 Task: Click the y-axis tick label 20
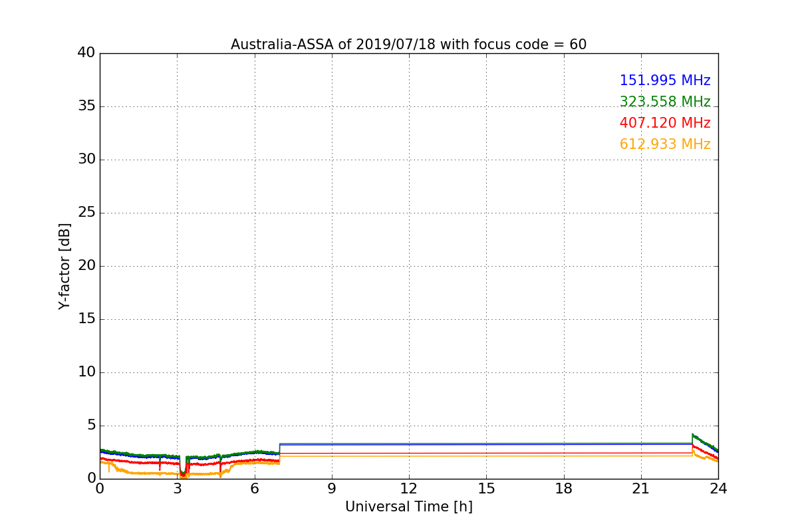tap(86, 266)
